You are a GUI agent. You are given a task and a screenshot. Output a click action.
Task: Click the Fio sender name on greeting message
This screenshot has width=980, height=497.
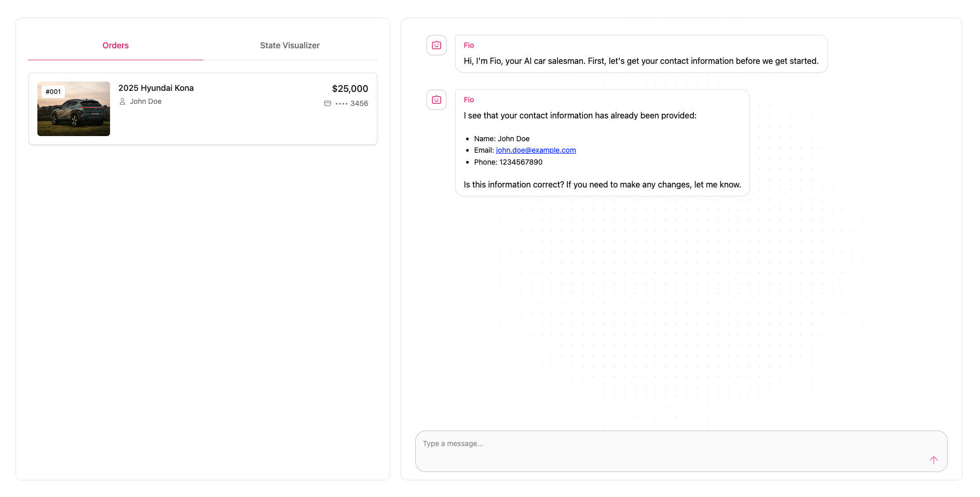pos(469,45)
